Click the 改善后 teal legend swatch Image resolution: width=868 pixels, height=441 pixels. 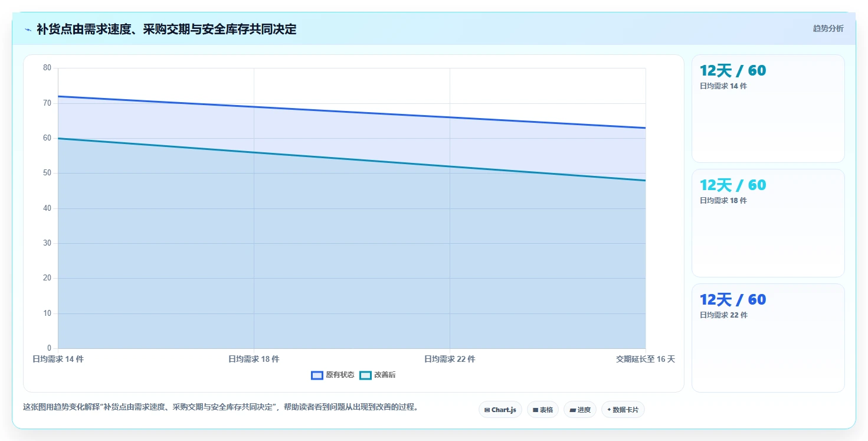(x=365, y=375)
